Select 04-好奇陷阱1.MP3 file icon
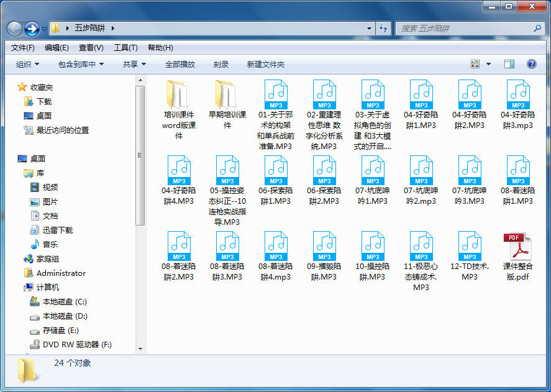The image size is (551, 392). [x=421, y=94]
